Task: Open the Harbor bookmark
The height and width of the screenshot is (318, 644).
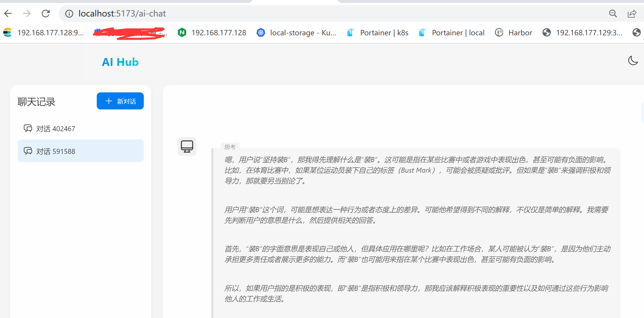Action: 514,33
